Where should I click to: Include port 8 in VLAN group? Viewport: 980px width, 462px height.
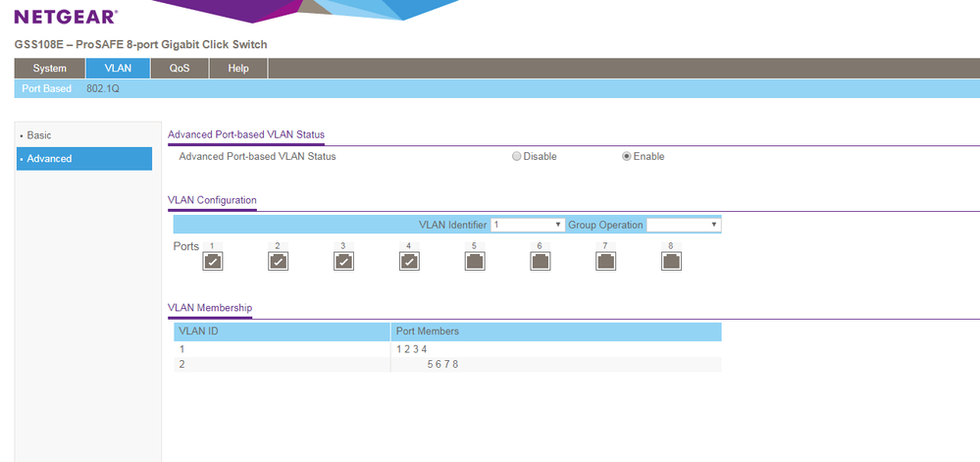coord(672,261)
